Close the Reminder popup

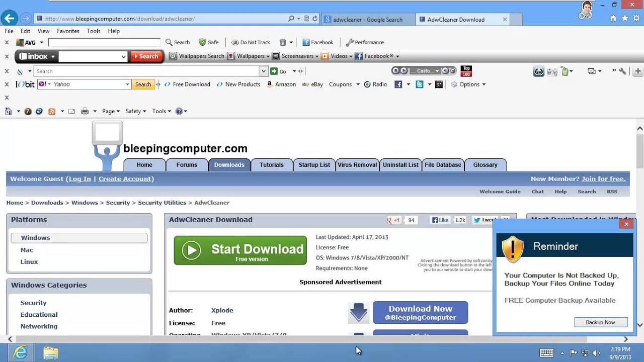point(626,224)
